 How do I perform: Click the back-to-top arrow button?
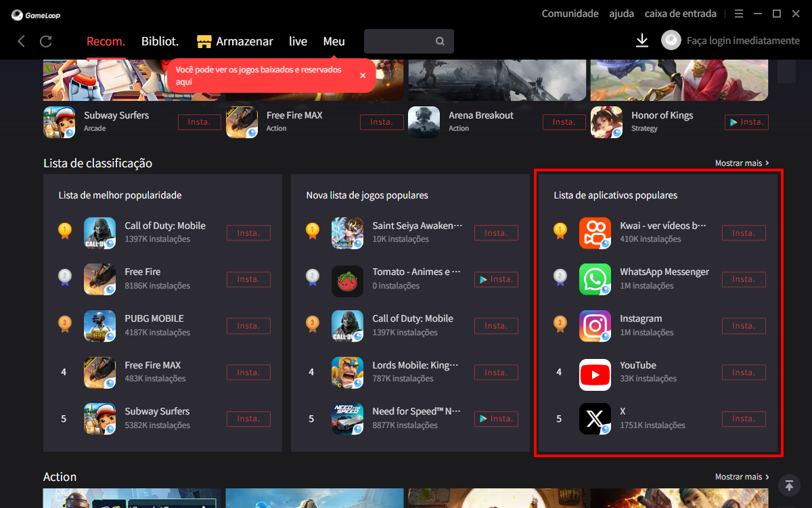click(789, 485)
